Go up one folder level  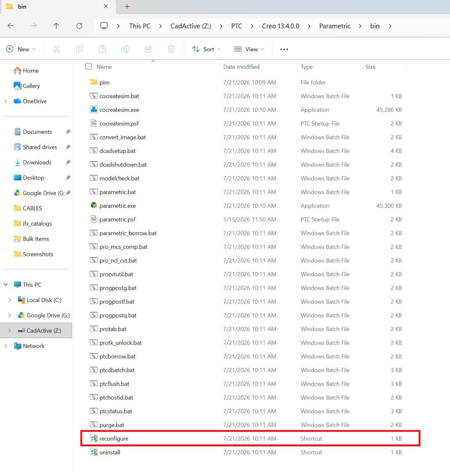[x=56, y=26]
